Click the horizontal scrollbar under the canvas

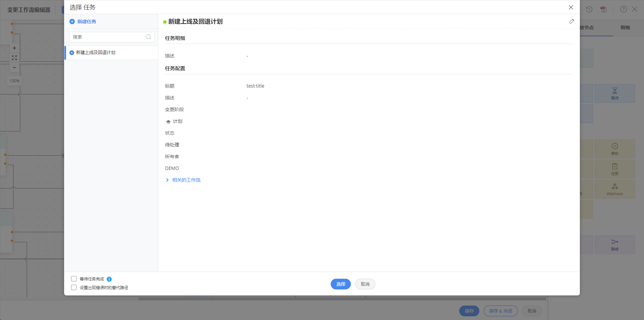pos(342,299)
